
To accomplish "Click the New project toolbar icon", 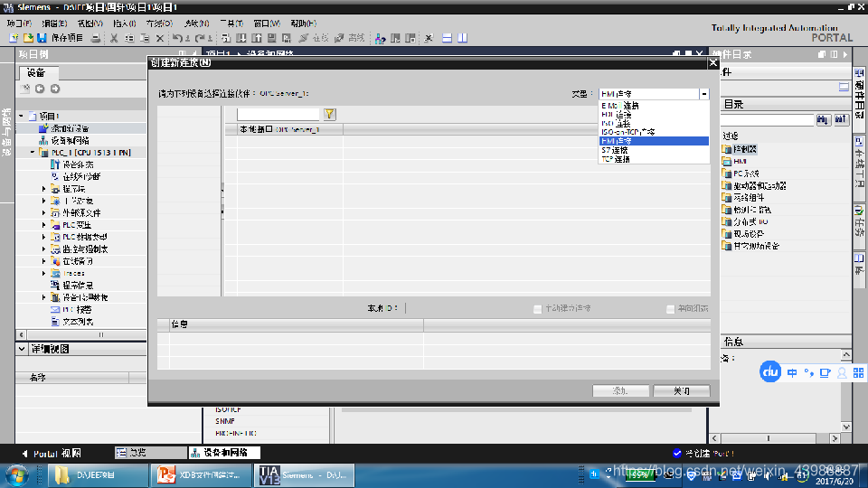I will coord(14,38).
